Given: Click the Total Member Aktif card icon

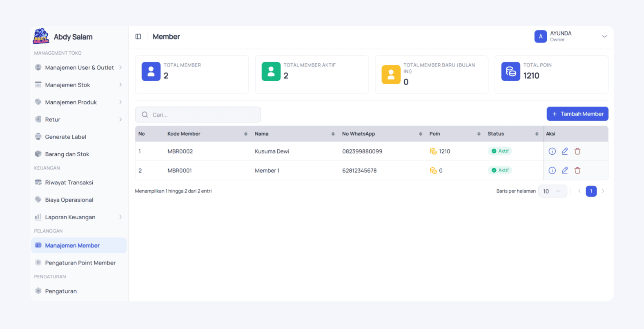Looking at the screenshot, I should coord(271,71).
